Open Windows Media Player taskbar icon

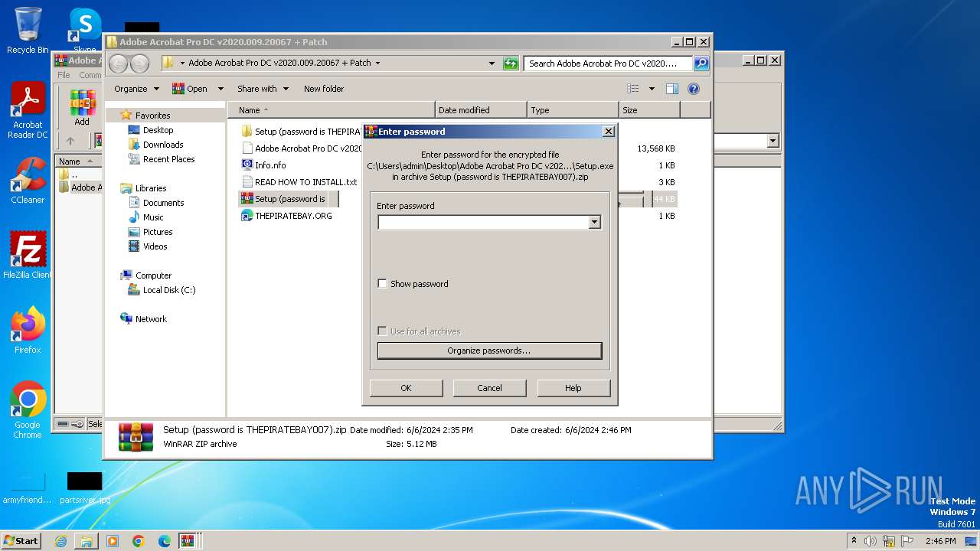113,541
